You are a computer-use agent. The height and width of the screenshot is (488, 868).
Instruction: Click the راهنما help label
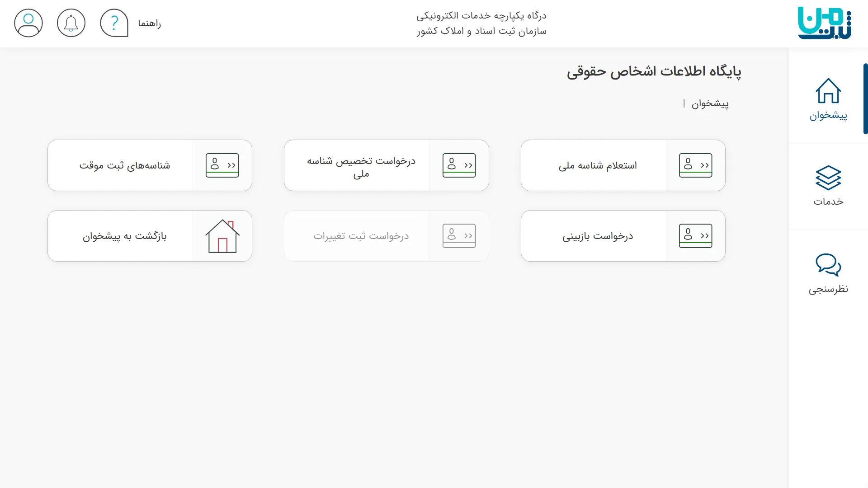click(150, 23)
